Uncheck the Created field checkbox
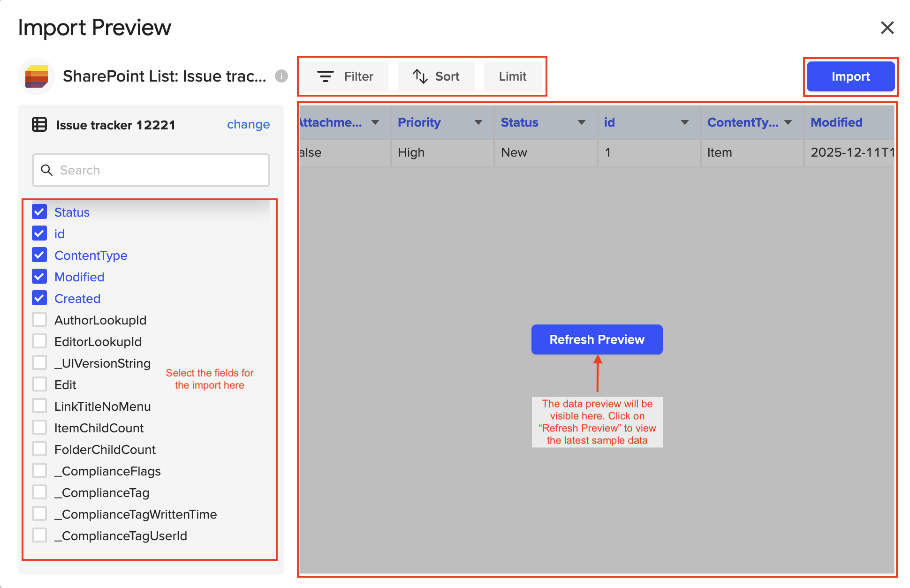Viewport: 910px width, 588px height. 39,298
